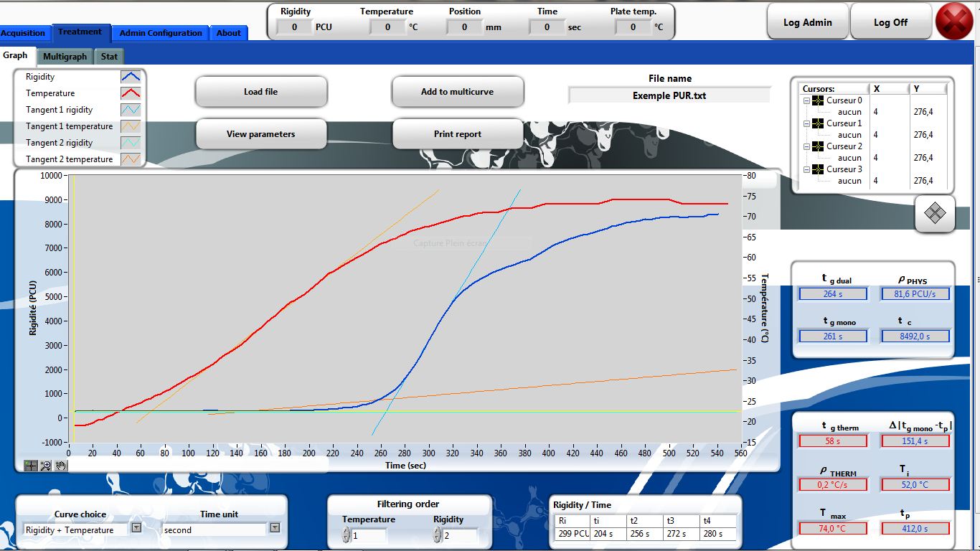Click the File name text field
Screen dimensions: 980x551
(669, 95)
